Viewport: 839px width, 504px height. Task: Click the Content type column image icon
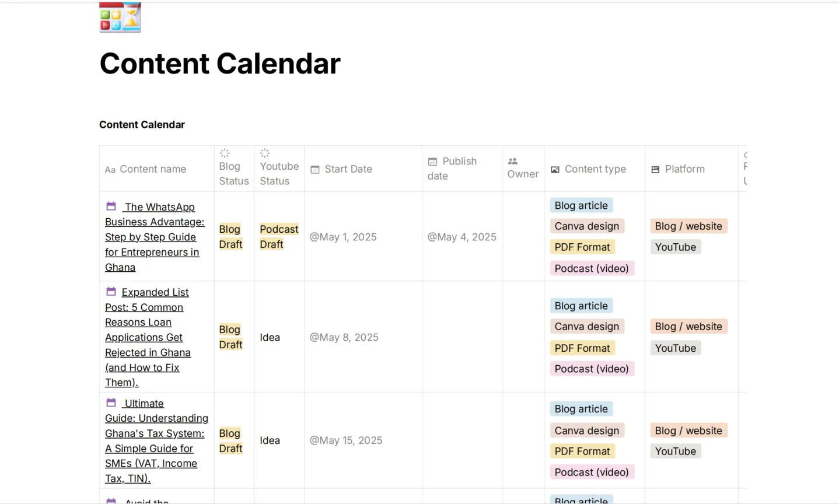[x=555, y=170]
